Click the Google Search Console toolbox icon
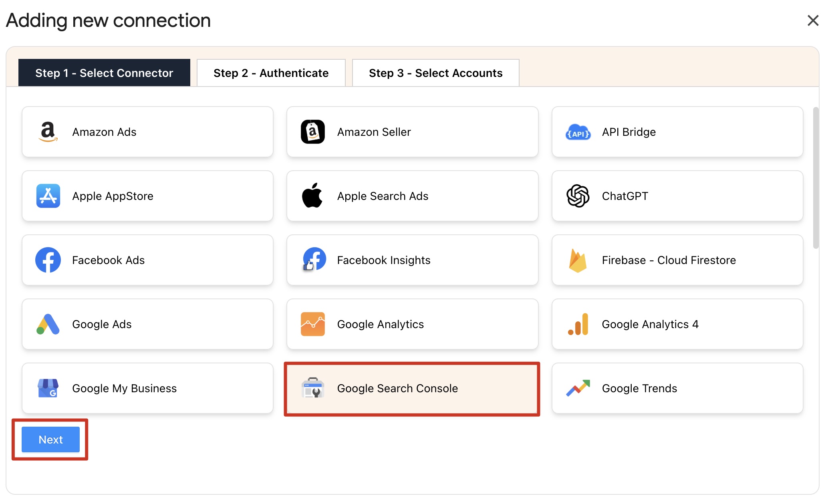 pos(312,388)
